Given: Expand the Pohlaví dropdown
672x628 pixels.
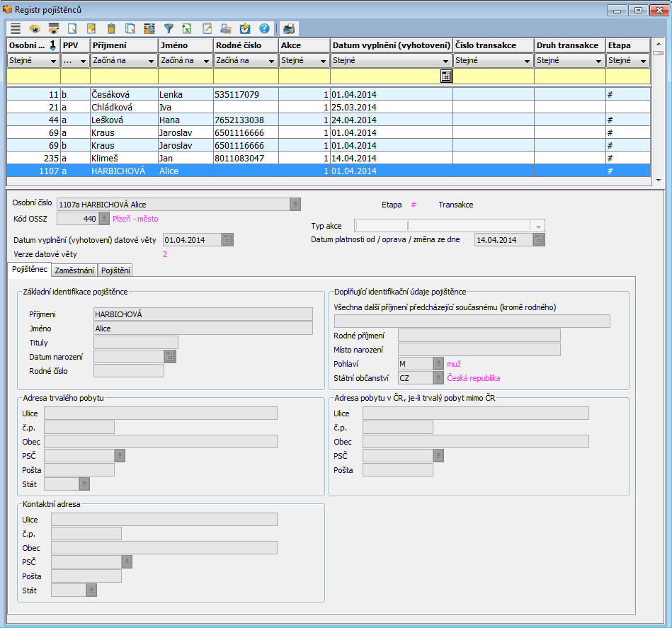Looking at the screenshot, I should pyautogui.click(x=438, y=364).
